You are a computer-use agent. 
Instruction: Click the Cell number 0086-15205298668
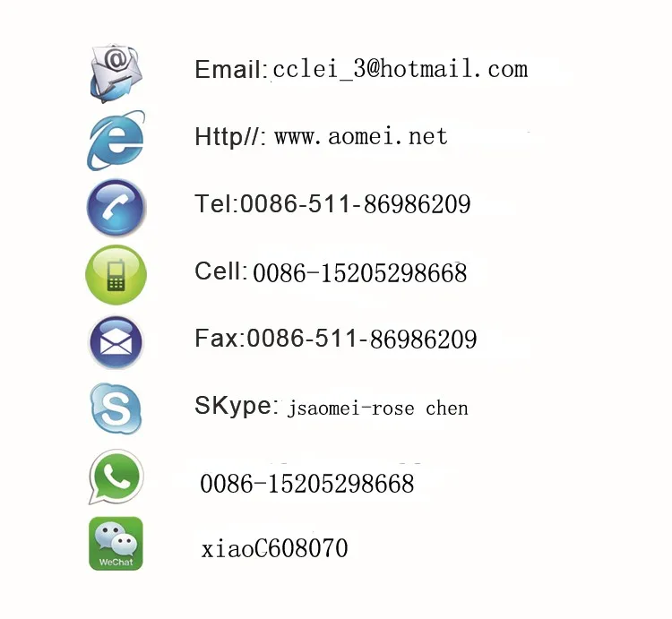click(359, 273)
